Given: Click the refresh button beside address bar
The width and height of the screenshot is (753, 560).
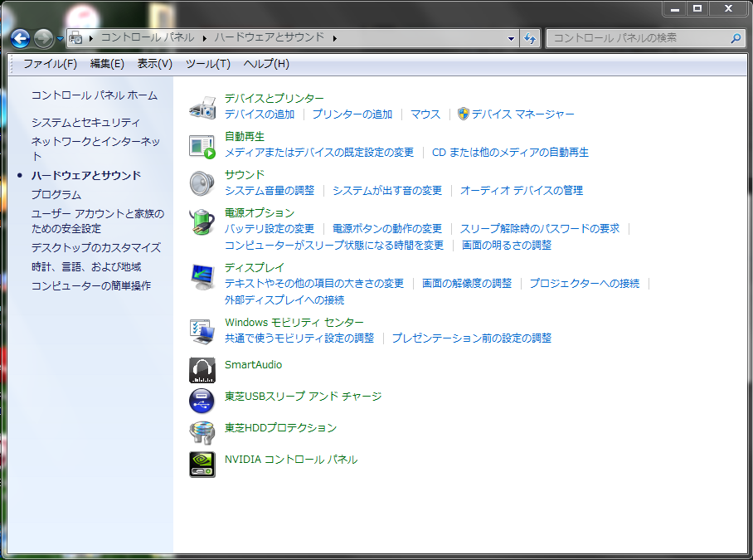Looking at the screenshot, I should coord(530,38).
